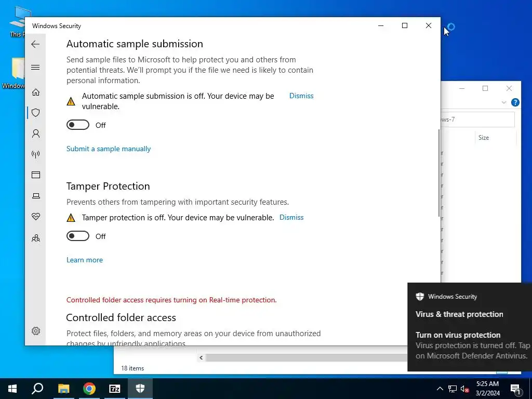This screenshot has height=399, width=532.
Task: Open Firewall & network protection icon
Action: click(36, 154)
